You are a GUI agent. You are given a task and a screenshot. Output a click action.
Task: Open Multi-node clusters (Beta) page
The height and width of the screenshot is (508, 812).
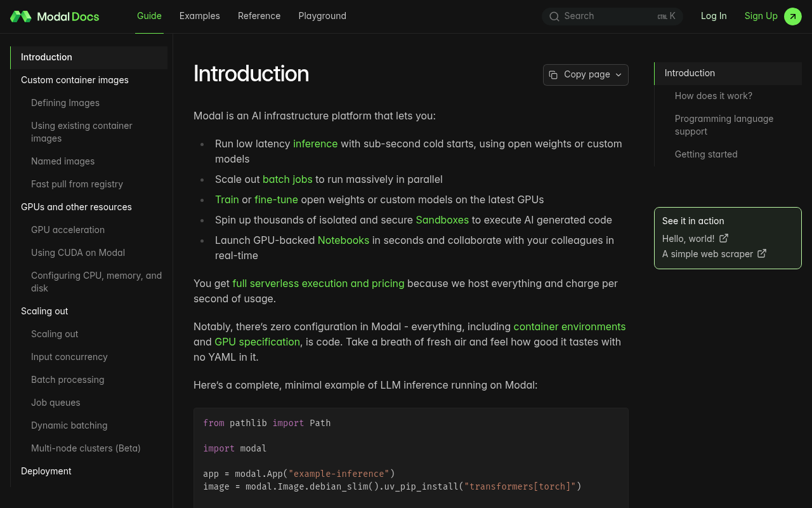point(86,448)
